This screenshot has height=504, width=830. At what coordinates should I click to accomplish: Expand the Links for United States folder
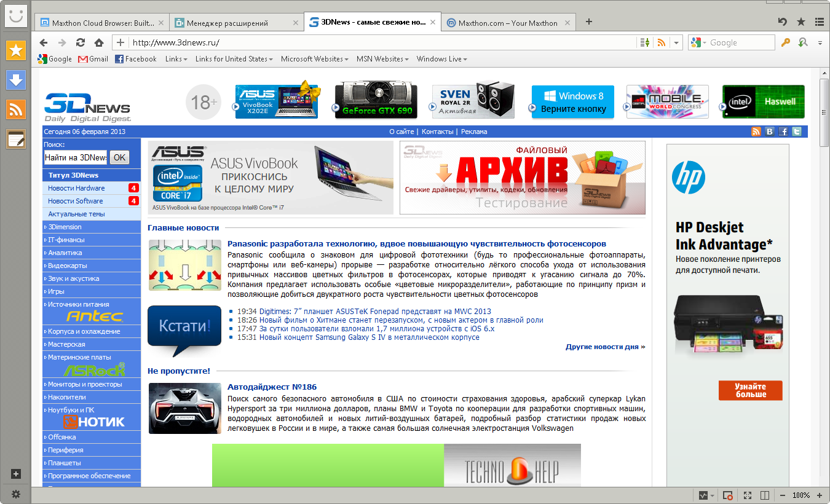pos(234,59)
